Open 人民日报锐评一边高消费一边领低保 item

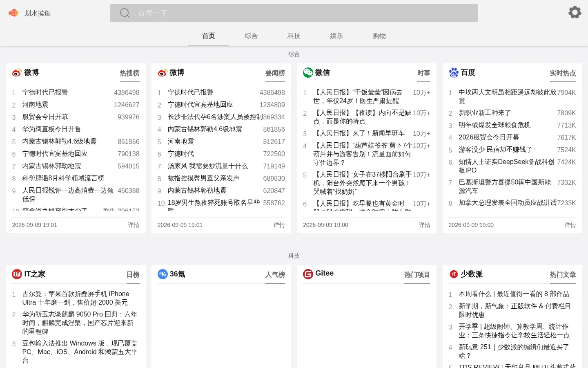(x=68, y=195)
